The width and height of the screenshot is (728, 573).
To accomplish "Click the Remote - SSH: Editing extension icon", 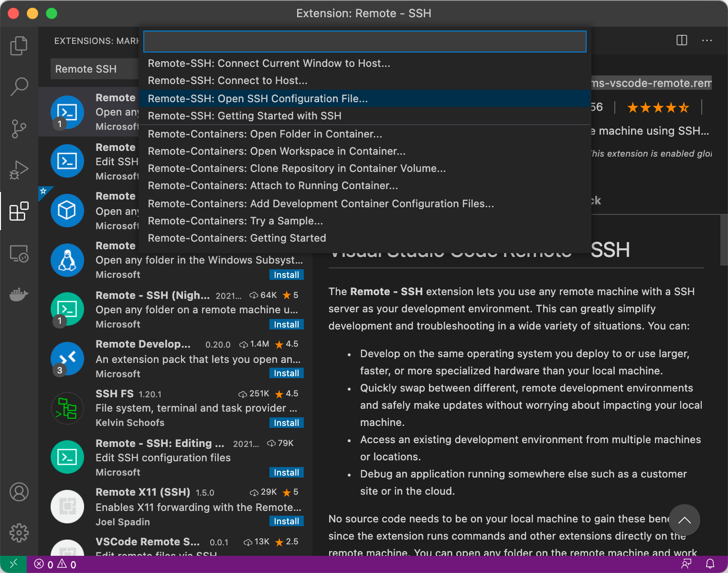I will (67, 457).
